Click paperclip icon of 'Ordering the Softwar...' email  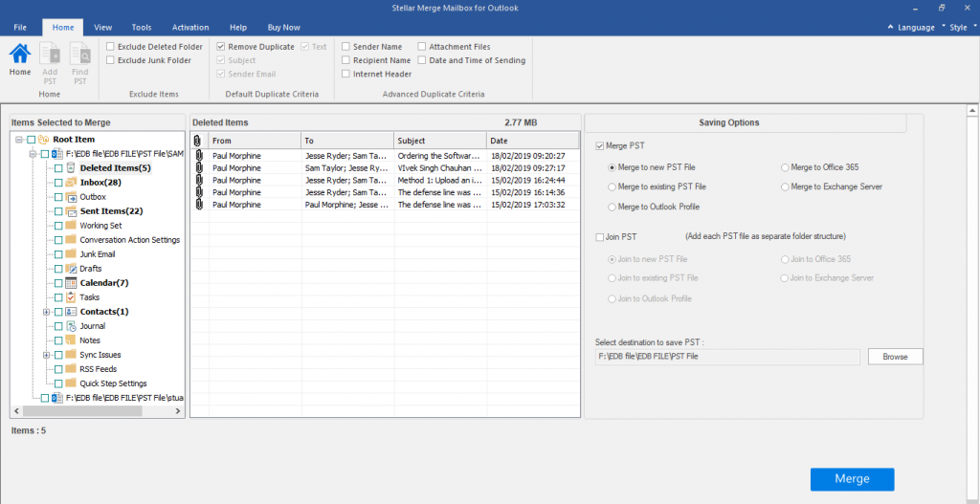(199, 156)
